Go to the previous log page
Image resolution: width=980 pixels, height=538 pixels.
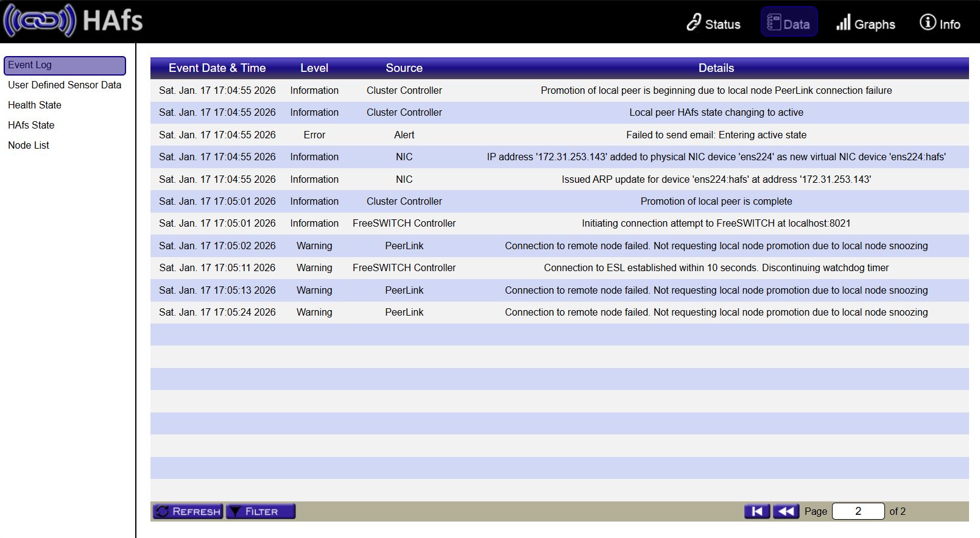786,511
